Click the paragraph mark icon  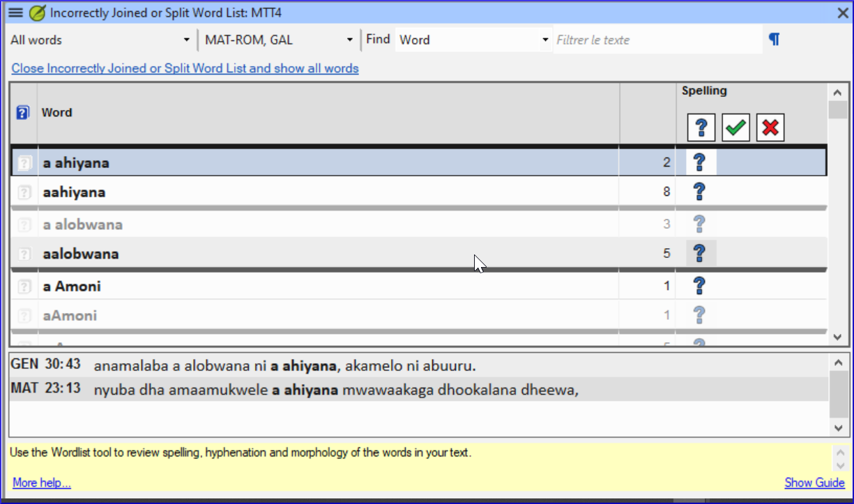click(774, 40)
